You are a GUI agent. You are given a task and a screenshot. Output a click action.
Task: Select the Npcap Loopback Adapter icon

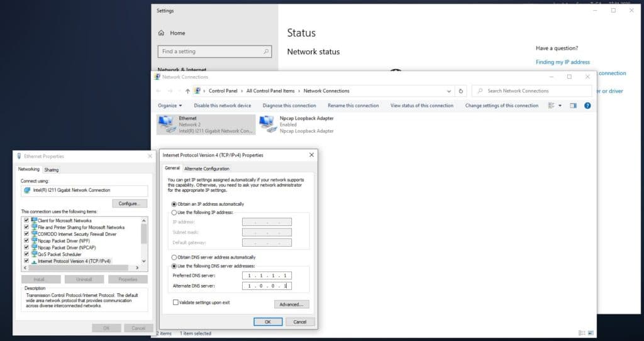(x=268, y=123)
